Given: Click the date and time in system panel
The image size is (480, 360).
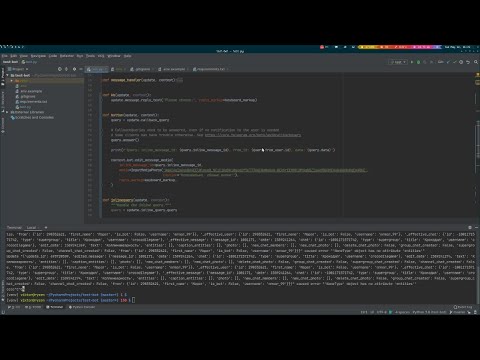Looking at the screenshot, I should tap(457, 47).
